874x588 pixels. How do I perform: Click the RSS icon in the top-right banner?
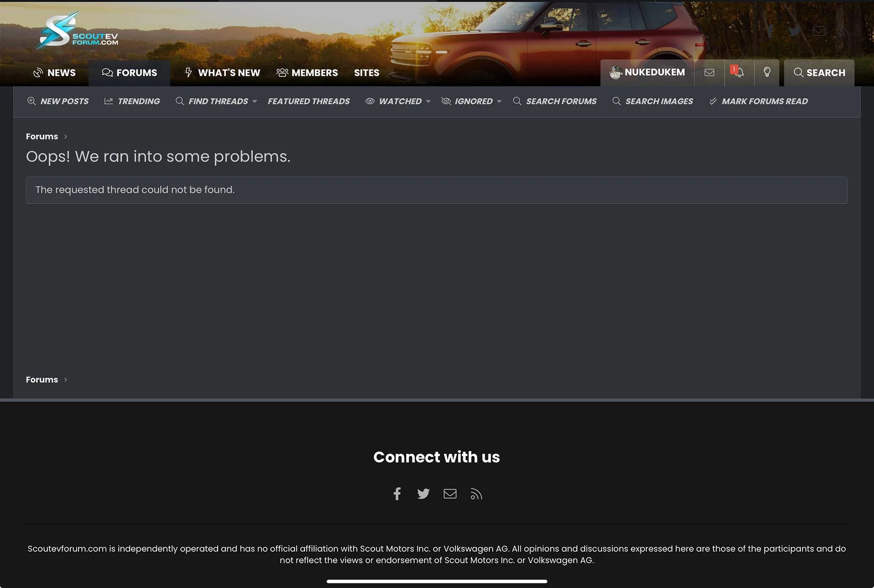click(x=842, y=31)
